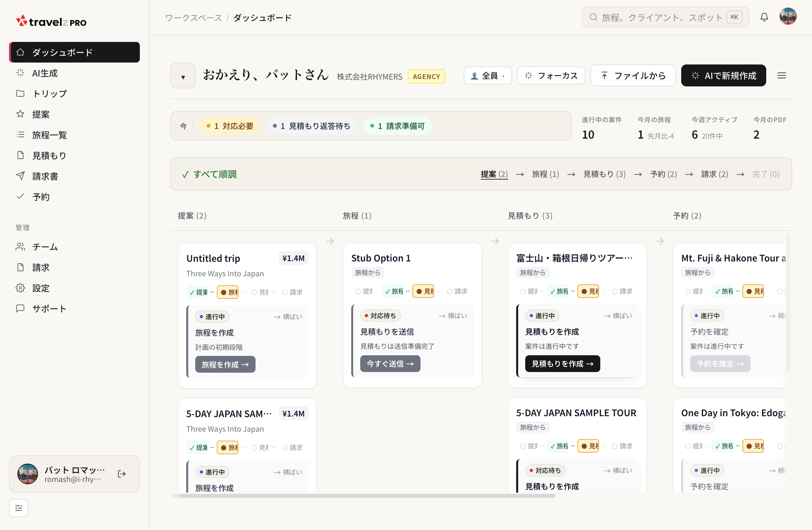Click 旅程を作成 button on Untitled trip

tap(225, 365)
